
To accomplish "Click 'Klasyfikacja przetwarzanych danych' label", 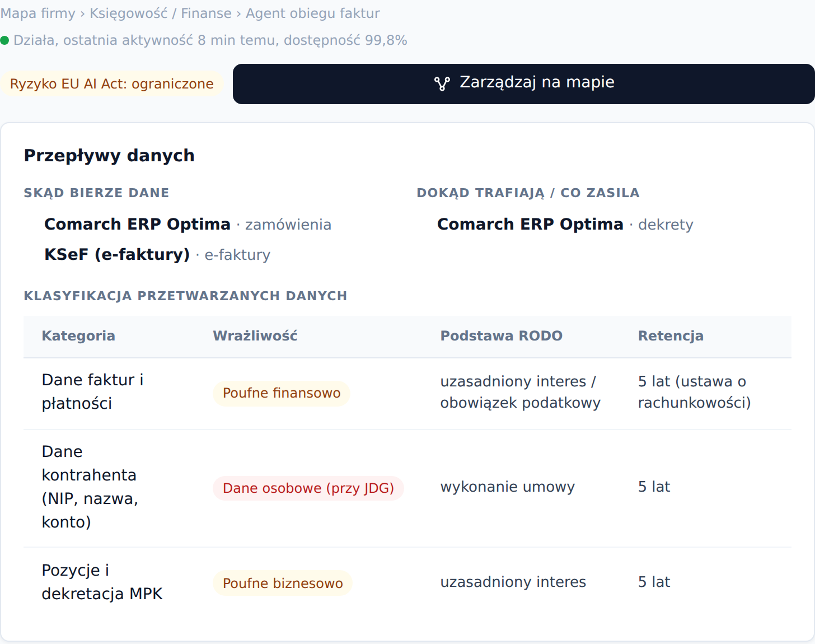I will tap(185, 296).
